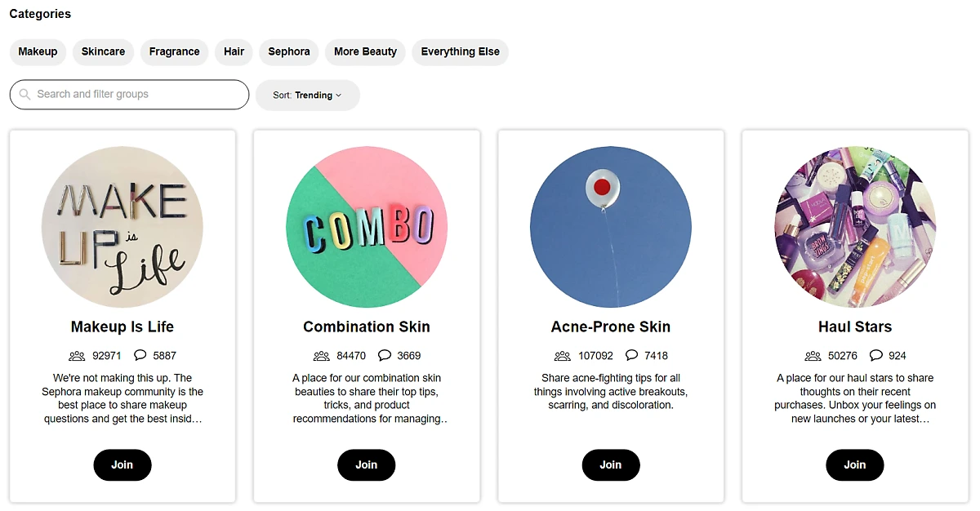The width and height of the screenshot is (980, 511).
Task: Filter by Fragrance category
Action: (x=174, y=52)
